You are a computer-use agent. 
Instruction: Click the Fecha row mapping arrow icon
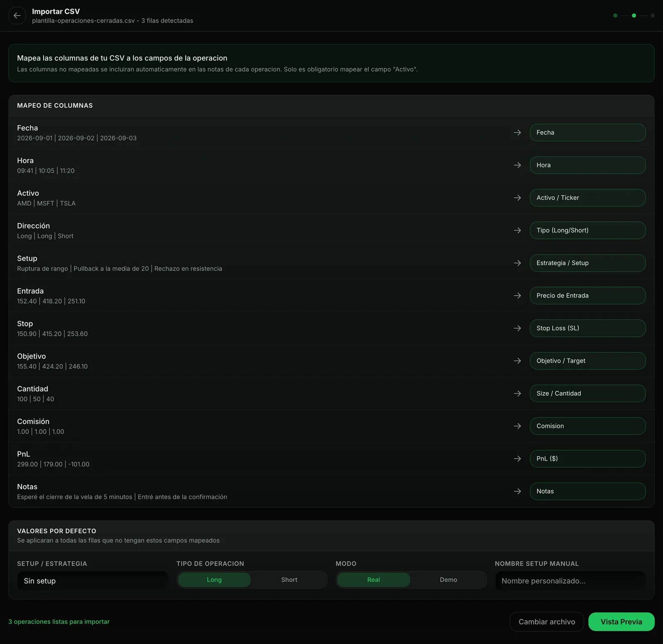518,133
